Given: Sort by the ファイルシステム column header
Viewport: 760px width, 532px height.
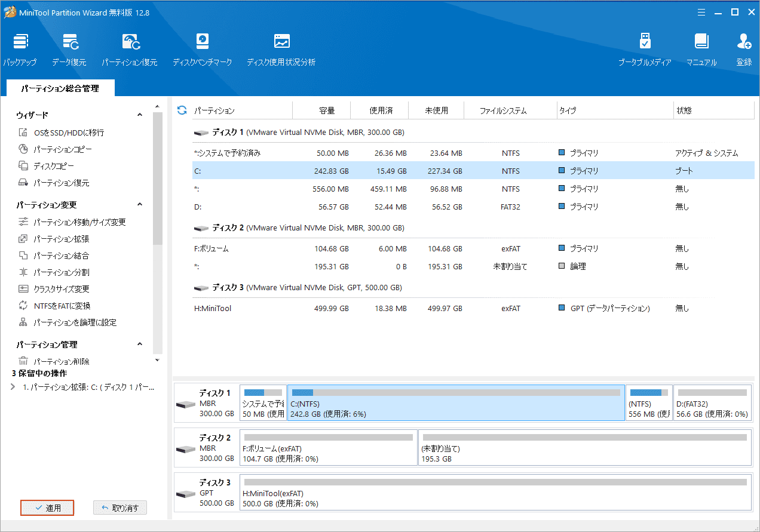Looking at the screenshot, I should (x=511, y=110).
